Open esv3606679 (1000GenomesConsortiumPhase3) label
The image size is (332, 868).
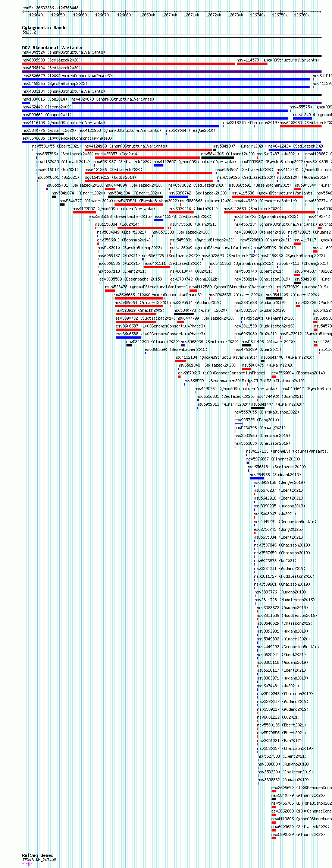[x=67, y=76]
